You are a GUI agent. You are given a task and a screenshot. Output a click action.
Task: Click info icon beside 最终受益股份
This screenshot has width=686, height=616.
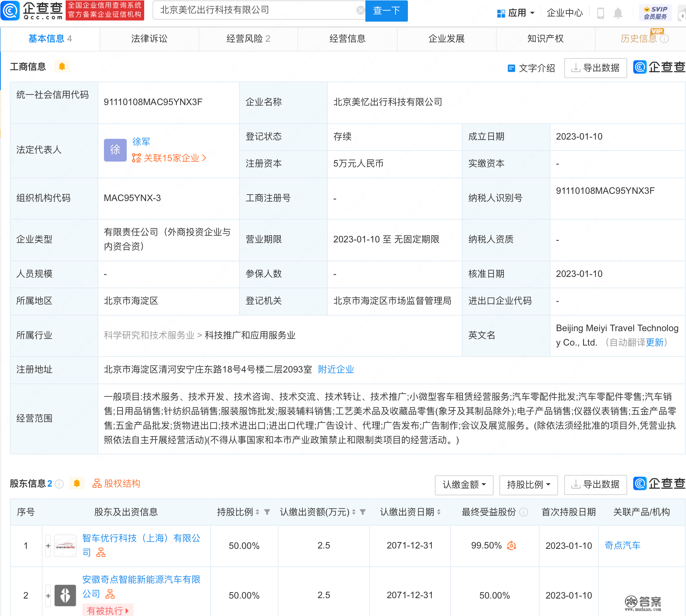524,512
